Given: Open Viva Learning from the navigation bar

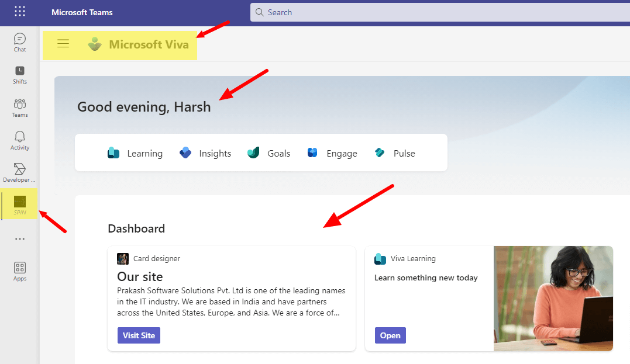Looking at the screenshot, I should point(135,153).
